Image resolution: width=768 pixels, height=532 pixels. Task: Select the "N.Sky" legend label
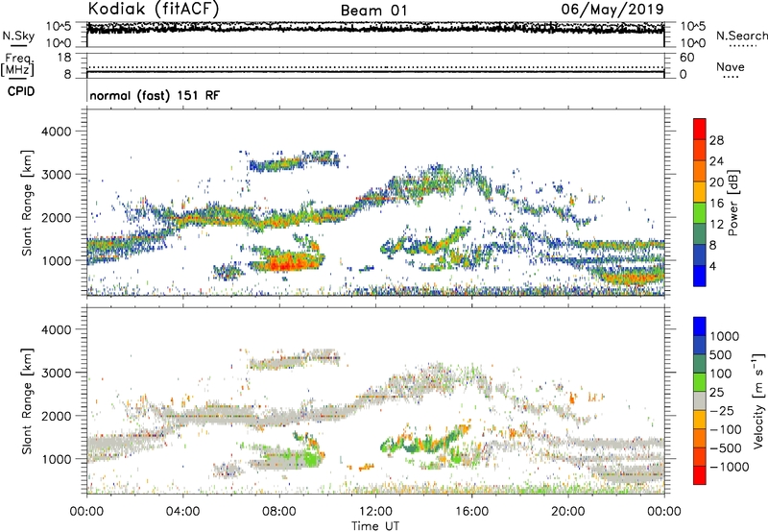click(x=18, y=36)
